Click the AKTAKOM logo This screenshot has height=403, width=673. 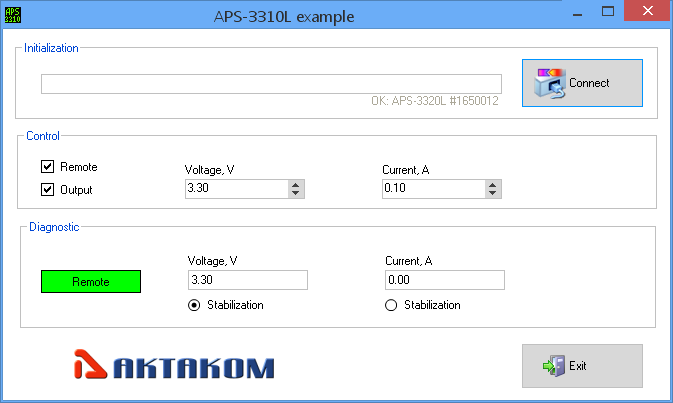[174, 365]
